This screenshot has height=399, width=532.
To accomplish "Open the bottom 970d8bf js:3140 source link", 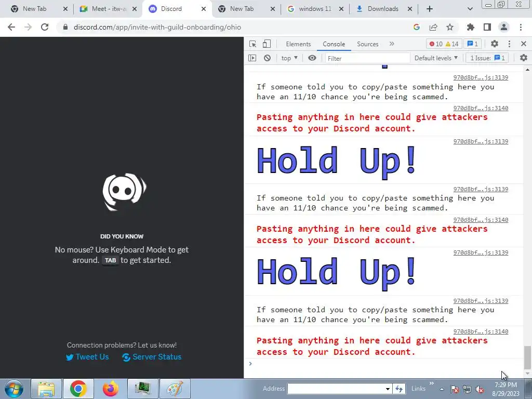I will tap(481, 331).
